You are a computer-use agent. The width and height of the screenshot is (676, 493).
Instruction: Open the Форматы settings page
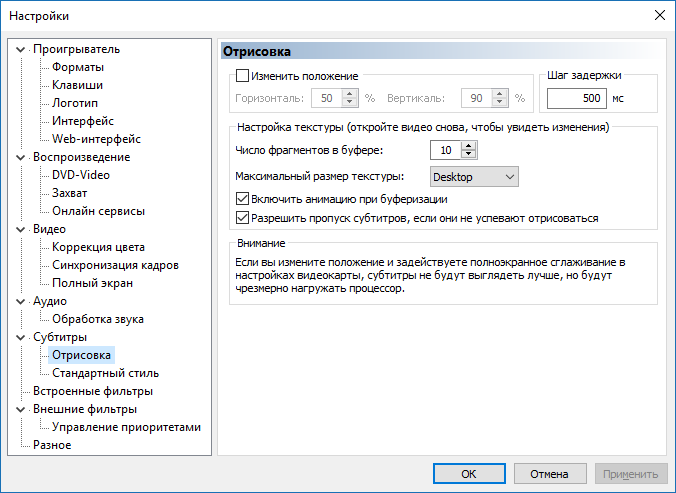click(x=78, y=67)
